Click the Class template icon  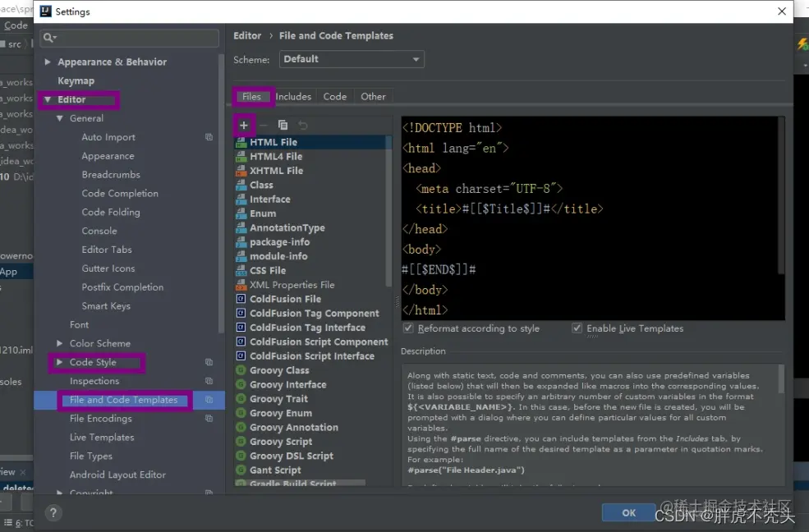pos(241,185)
